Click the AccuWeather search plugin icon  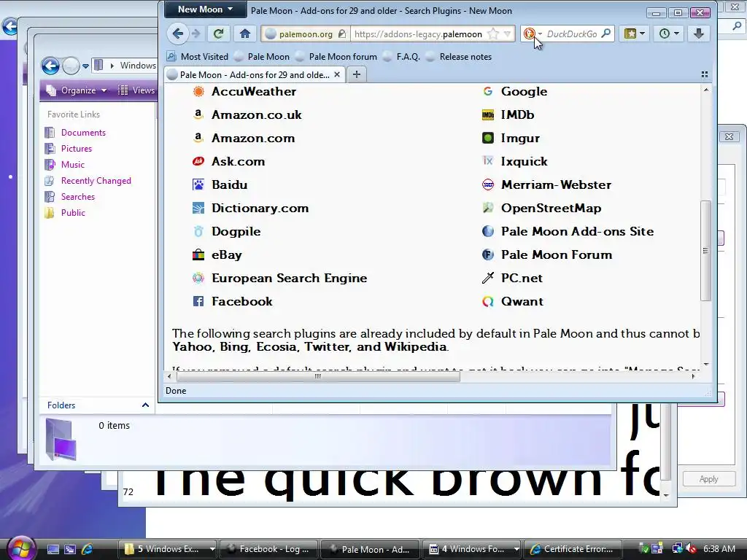click(x=198, y=91)
